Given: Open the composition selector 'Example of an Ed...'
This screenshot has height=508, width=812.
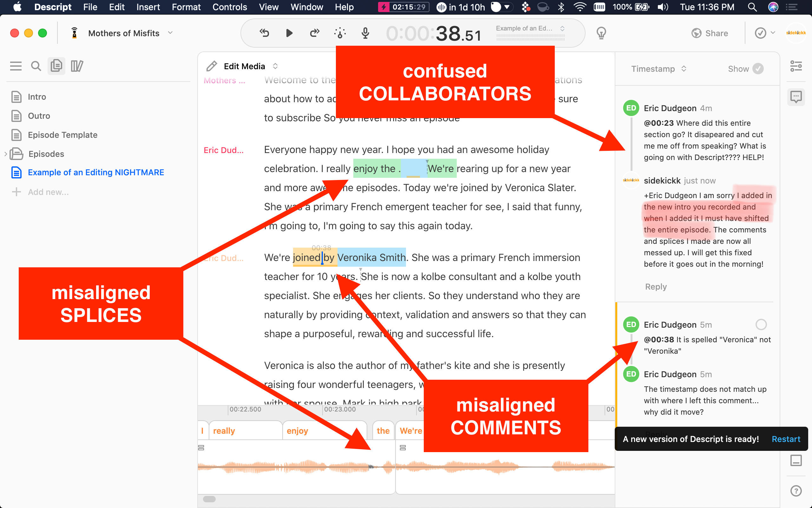Looking at the screenshot, I should click(530, 29).
